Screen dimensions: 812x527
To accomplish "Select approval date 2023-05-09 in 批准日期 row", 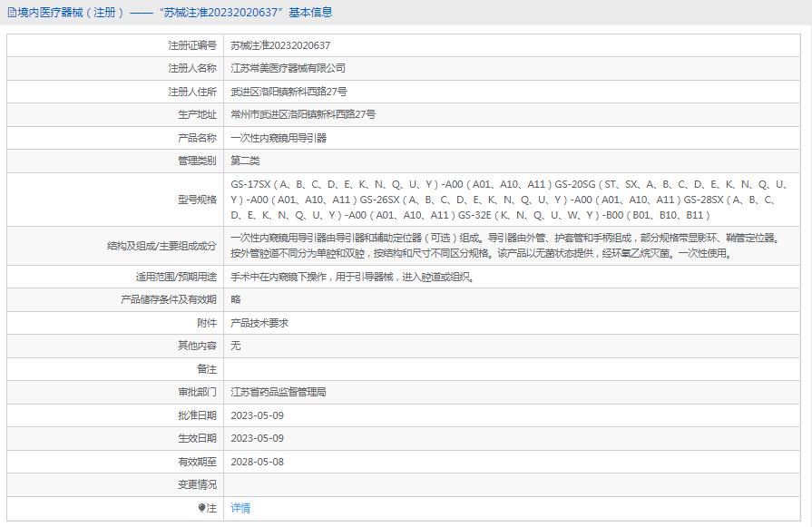I will 258,415.
